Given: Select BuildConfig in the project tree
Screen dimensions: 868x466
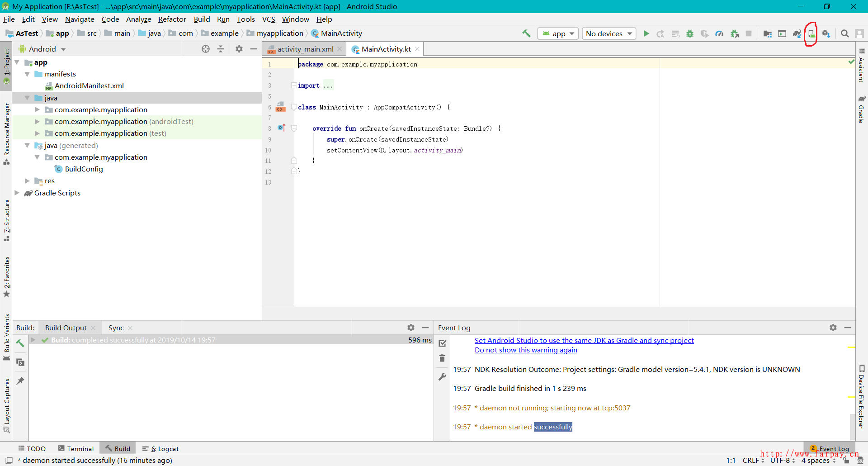Looking at the screenshot, I should point(84,169).
